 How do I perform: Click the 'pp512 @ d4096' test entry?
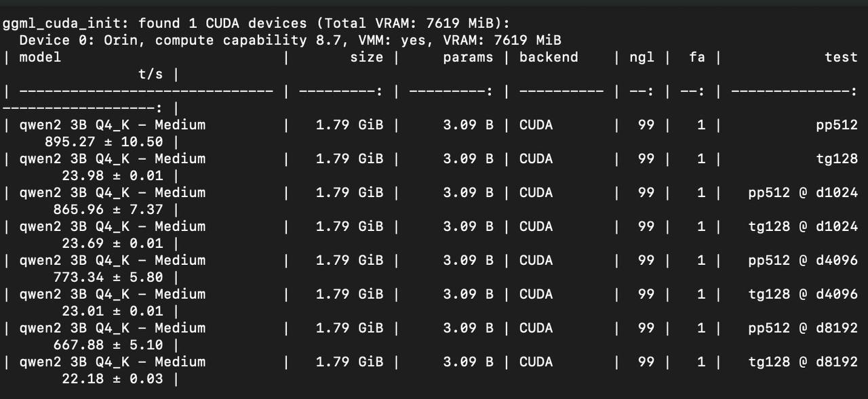(x=803, y=261)
